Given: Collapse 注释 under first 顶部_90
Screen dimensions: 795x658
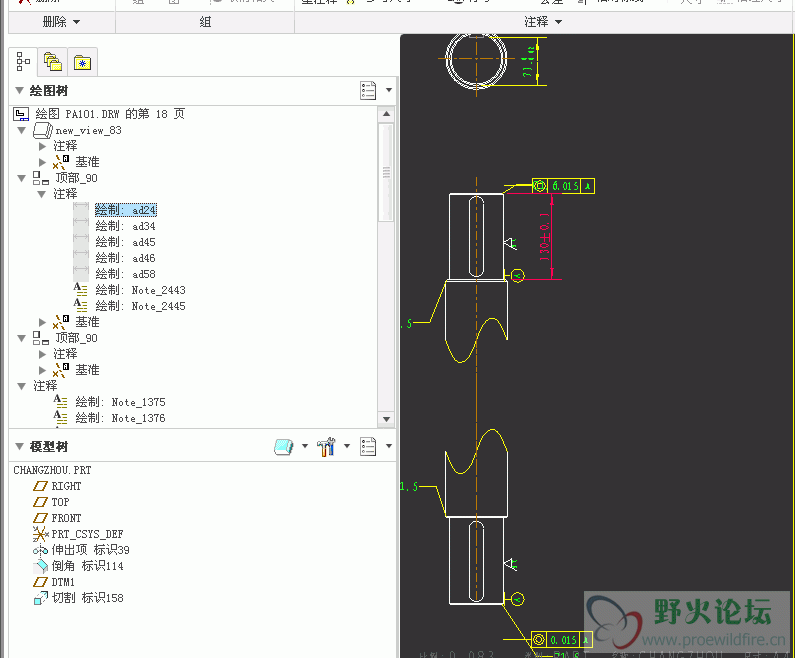Looking at the screenshot, I should [42, 194].
